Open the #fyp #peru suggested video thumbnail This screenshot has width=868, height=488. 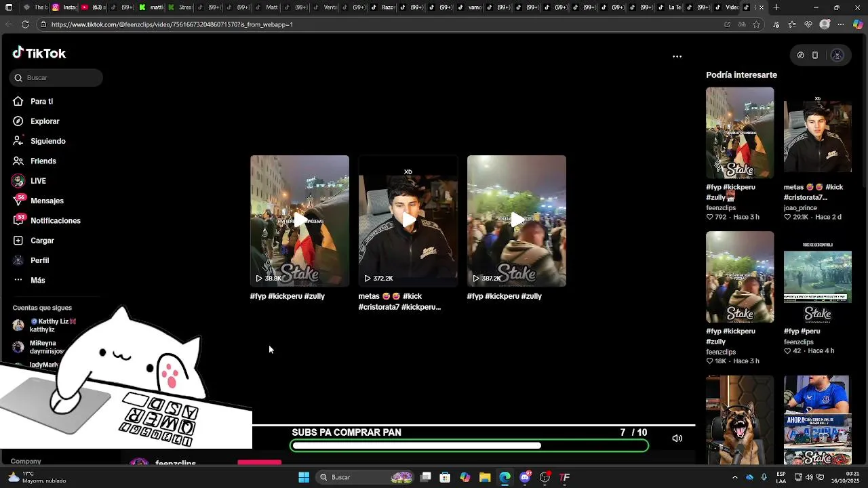(x=818, y=277)
